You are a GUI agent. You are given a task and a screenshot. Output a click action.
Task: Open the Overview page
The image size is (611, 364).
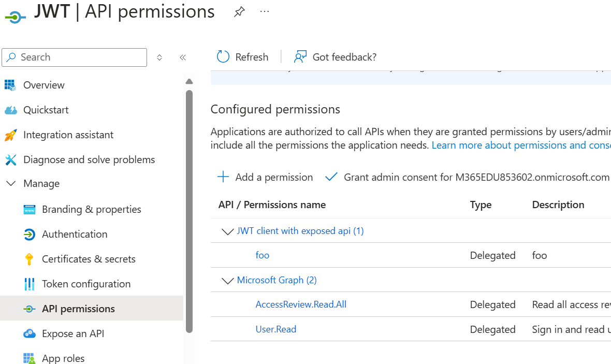43,85
